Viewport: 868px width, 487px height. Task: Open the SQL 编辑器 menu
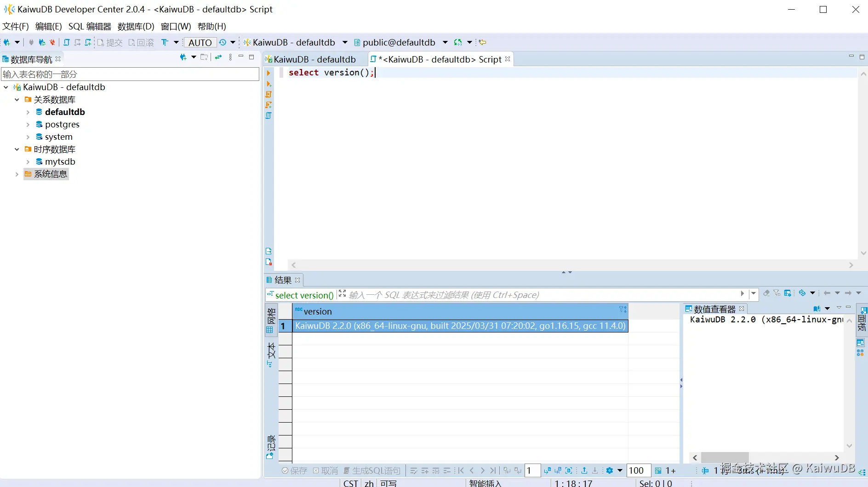point(90,26)
